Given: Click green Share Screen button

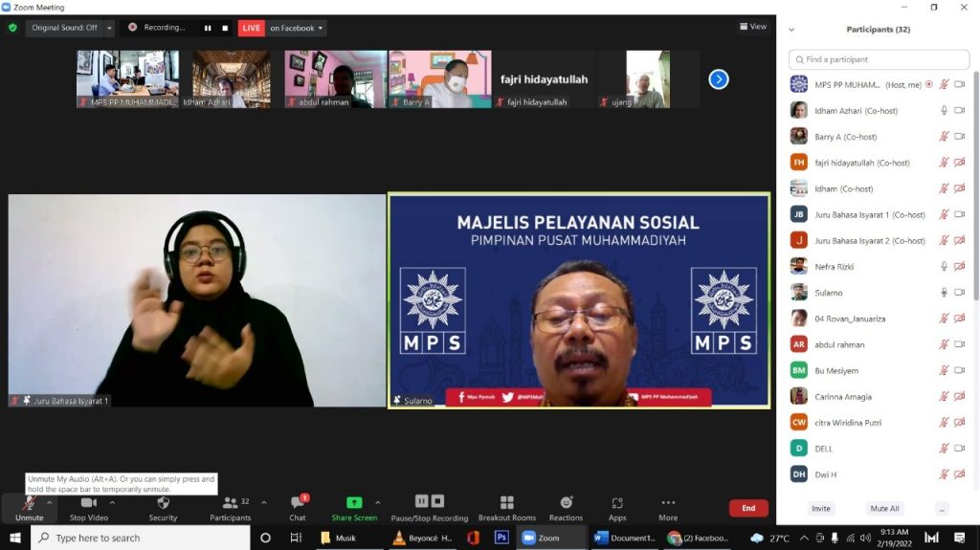Looking at the screenshot, I should point(354,508).
